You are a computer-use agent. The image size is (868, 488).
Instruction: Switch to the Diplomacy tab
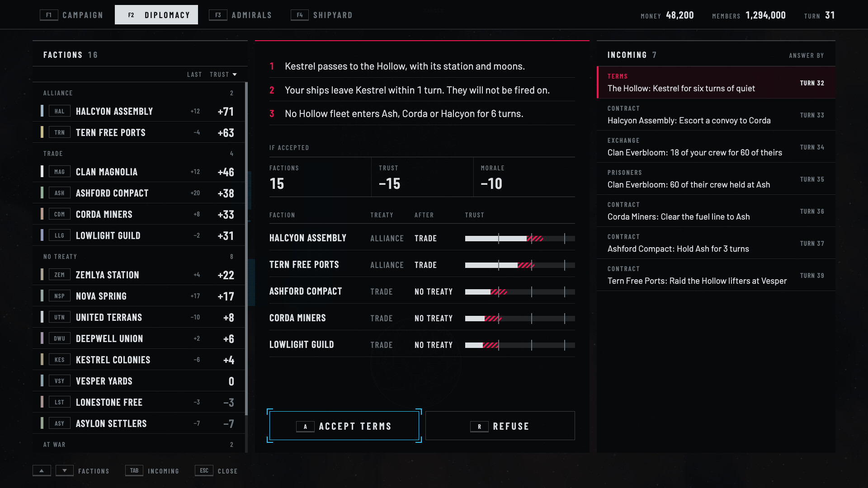pyautogui.click(x=156, y=15)
